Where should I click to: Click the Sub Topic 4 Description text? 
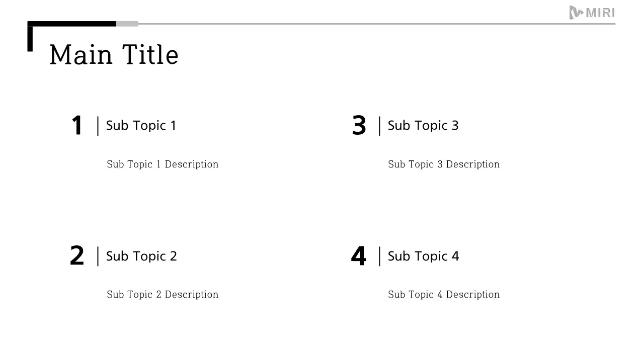click(444, 295)
